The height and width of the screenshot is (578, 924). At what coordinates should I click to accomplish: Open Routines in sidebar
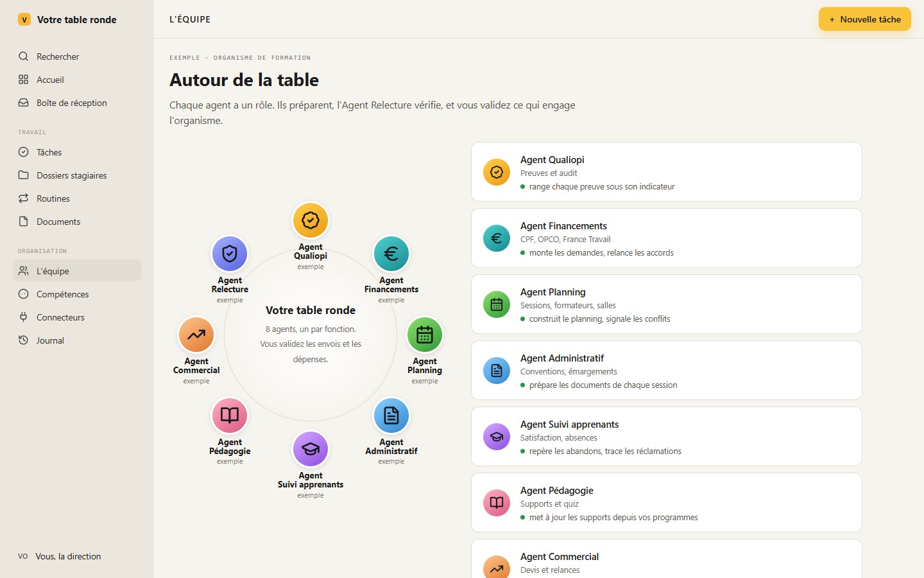77,198
